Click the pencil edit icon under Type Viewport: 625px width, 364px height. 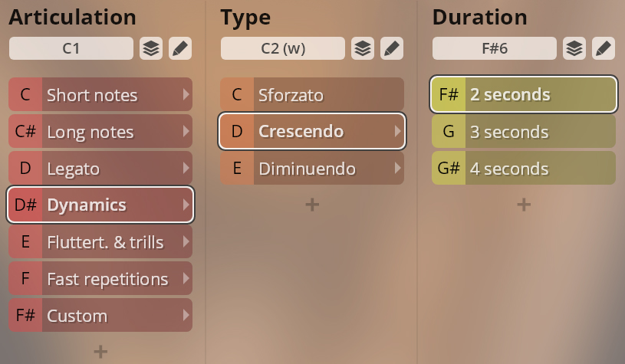[x=392, y=48]
